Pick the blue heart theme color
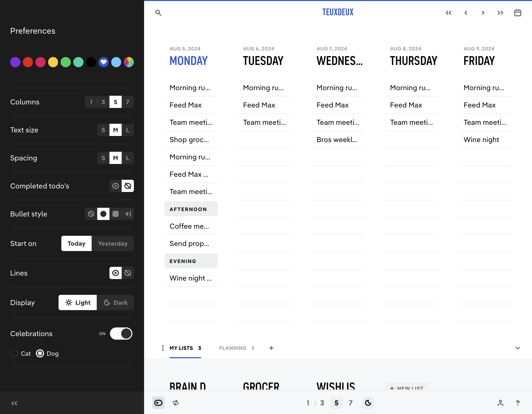 (x=103, y=62)
